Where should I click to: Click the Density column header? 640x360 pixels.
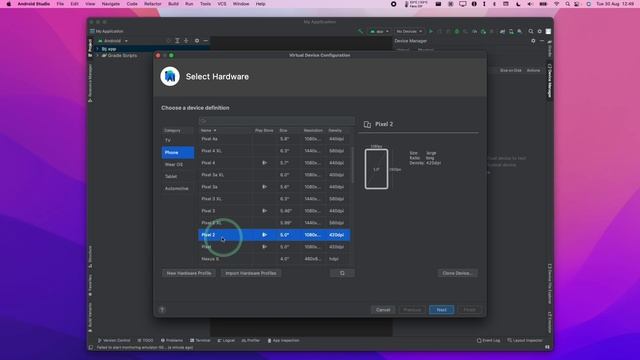click(338, 130)
